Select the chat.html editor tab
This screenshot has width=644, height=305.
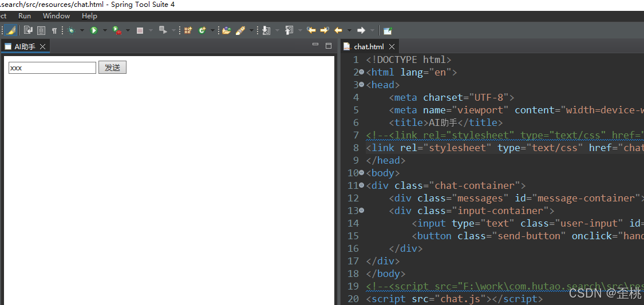click(369, 46)
